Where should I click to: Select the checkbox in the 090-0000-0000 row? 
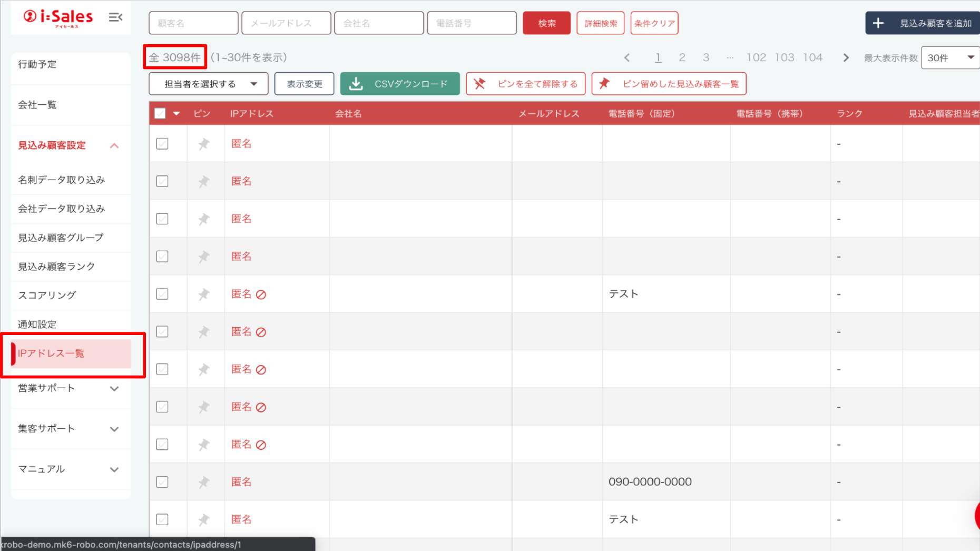pos(162,482)
